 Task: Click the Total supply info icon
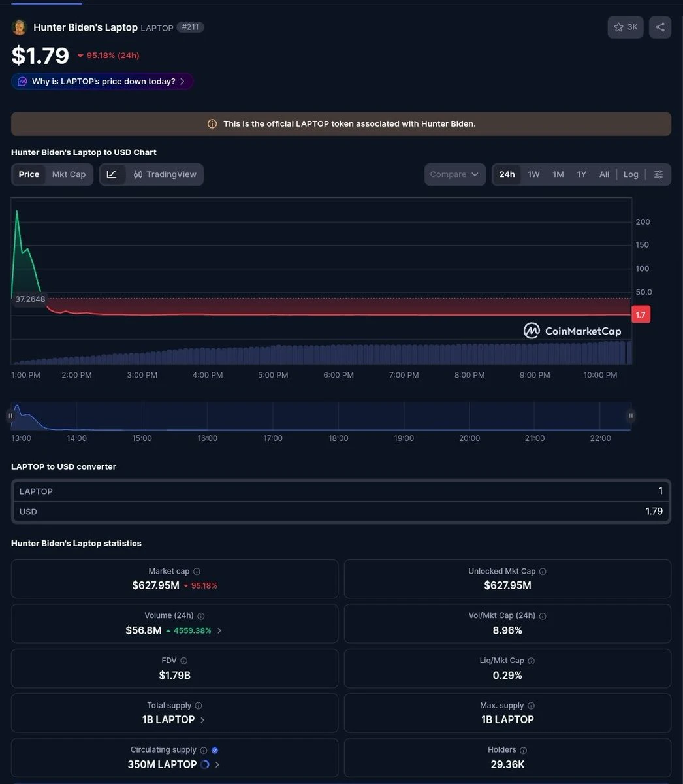pos(199,706)
